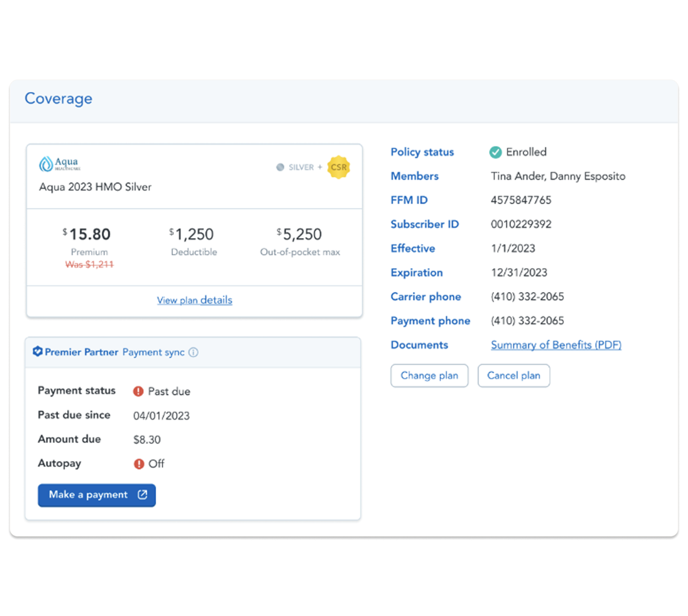Open View plan details link
Image resolution: width=688 pixels, height=616 pixels.
click(195, 300)
